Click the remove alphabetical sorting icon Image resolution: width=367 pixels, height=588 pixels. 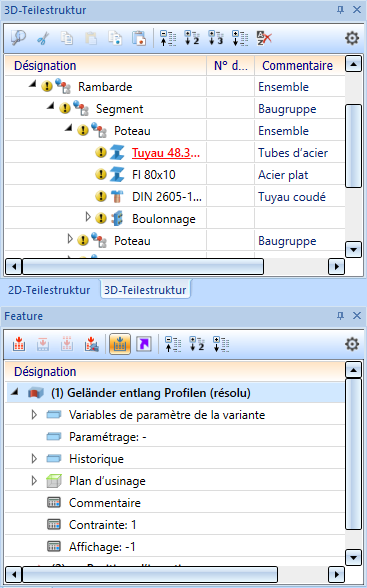click(x=264, y=38)
